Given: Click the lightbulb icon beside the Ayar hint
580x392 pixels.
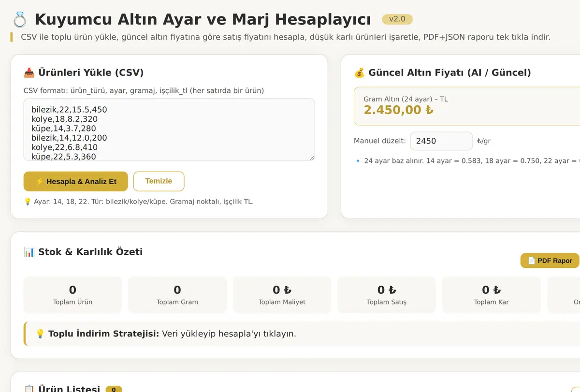Looking at the screenshot, I should (x=28, y=202).
